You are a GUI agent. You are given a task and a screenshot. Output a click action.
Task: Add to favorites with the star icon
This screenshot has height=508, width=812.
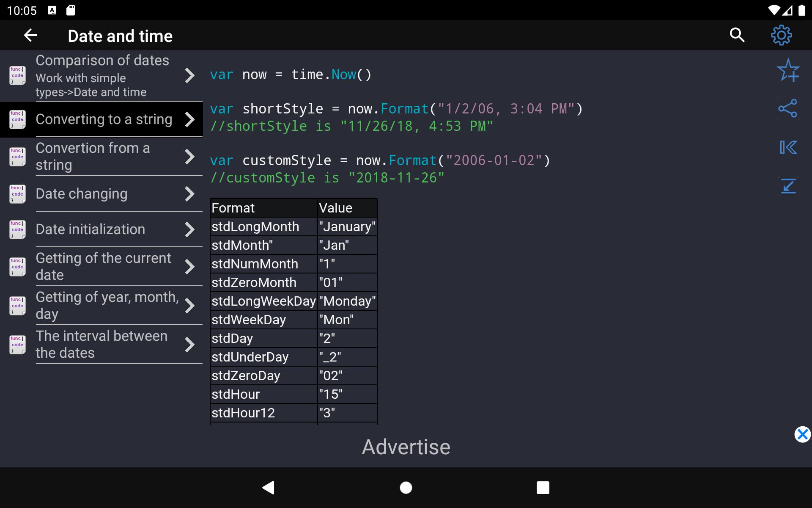pyautogui.click(x=788, y=70)
